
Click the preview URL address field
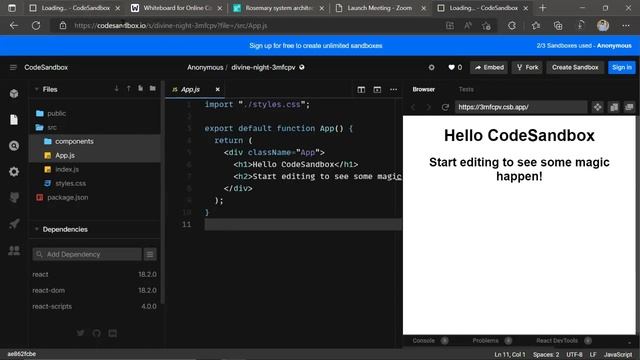[521, 107]
